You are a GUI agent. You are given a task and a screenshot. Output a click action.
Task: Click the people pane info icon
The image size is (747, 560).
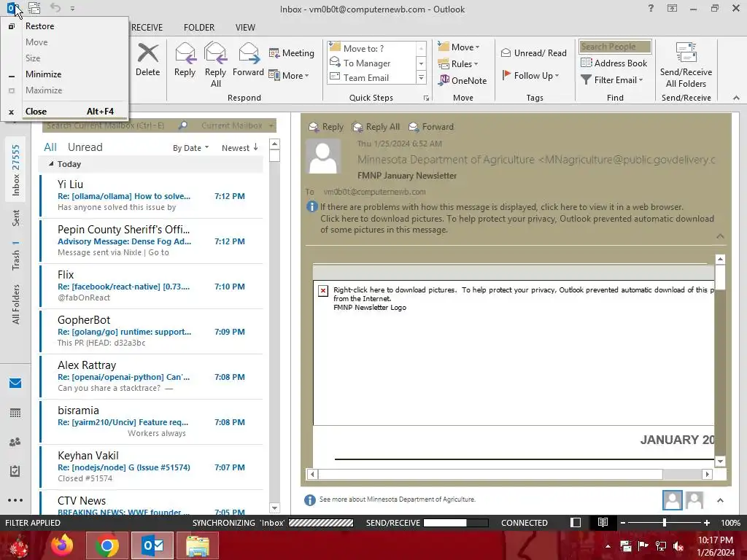(309, 499)
